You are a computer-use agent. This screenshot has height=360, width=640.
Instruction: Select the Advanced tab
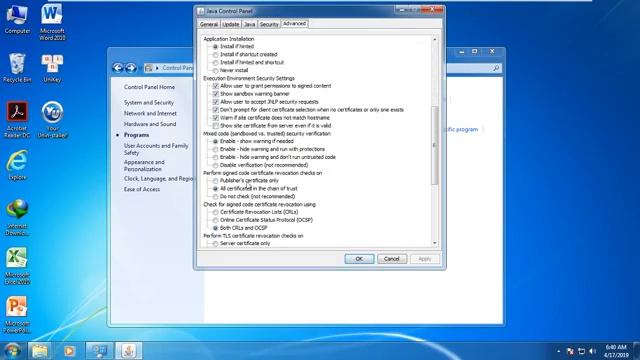pyautogui.click(x=294, y=24)
